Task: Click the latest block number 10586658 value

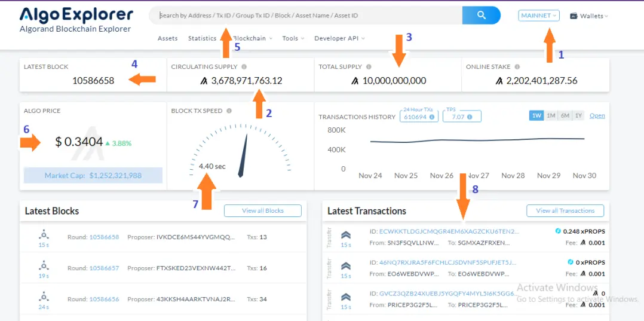Action: pyautogui.click(x=93, y=81)
